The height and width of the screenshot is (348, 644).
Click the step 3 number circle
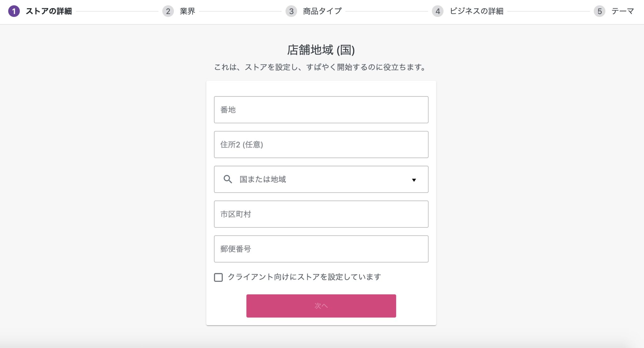coord(291,11)
